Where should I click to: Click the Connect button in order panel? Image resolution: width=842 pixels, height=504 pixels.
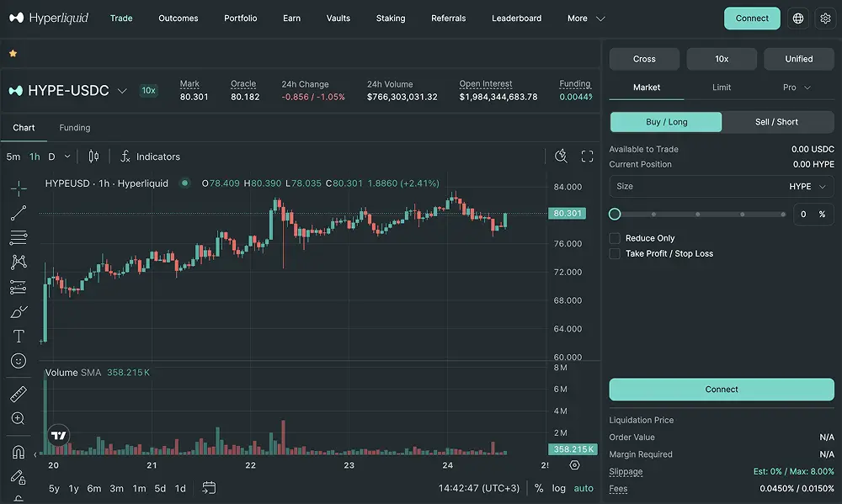[722, 389]
